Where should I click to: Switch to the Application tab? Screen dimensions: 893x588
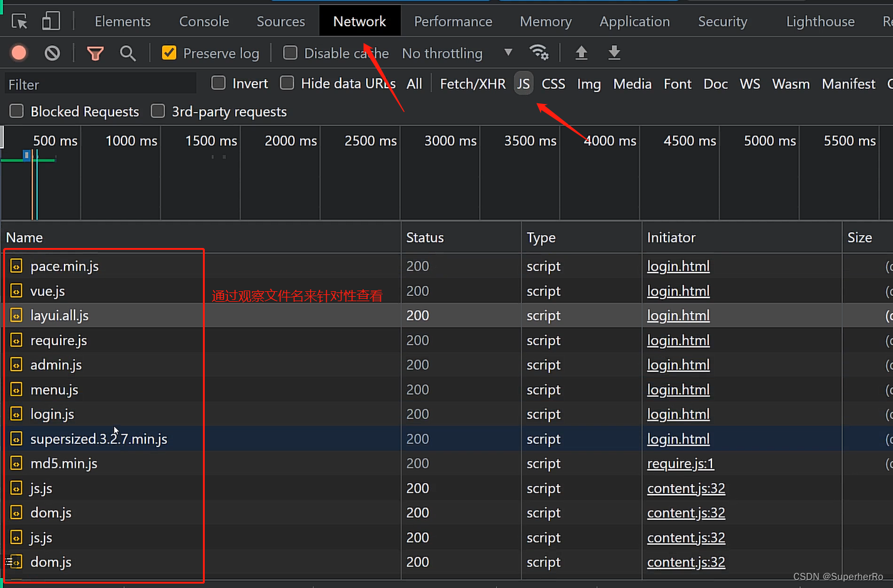pos(634,21)
